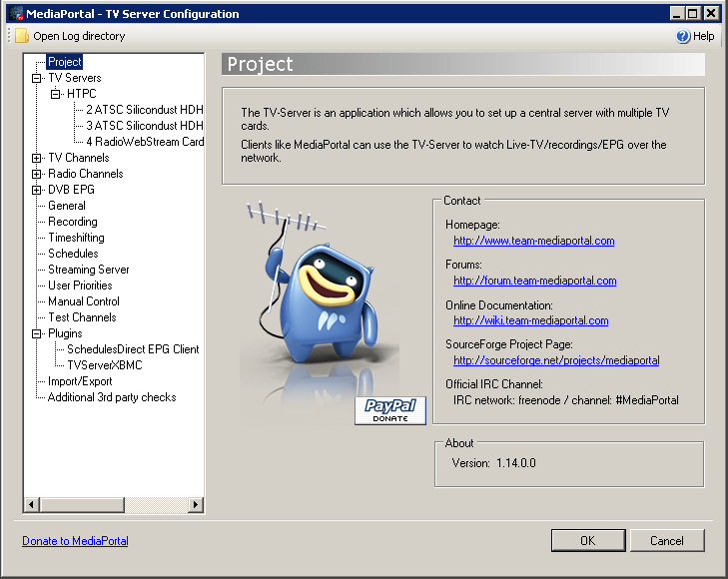Select the Plugins tree item
The width and height of the screenshot is (728, 579).
point(65,333)
